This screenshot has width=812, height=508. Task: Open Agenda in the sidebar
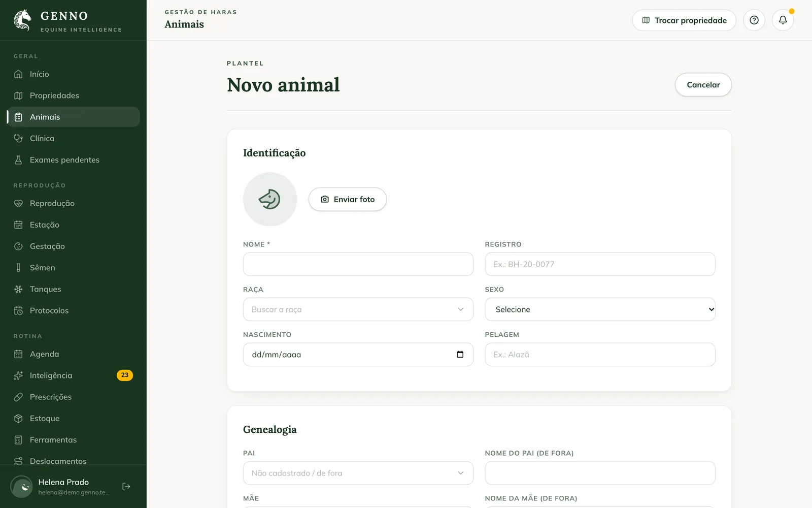click(x=74, y=354)
